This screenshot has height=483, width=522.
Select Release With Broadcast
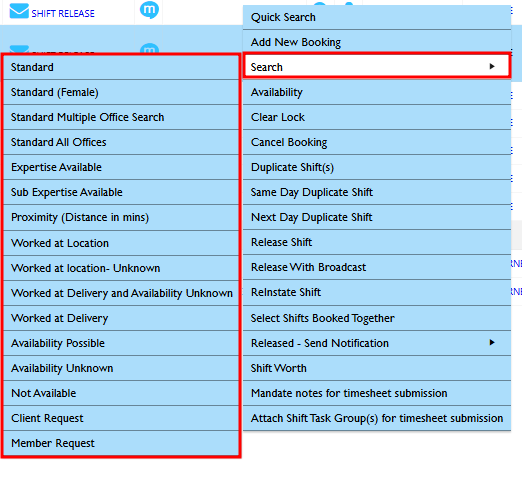(377, 267)
